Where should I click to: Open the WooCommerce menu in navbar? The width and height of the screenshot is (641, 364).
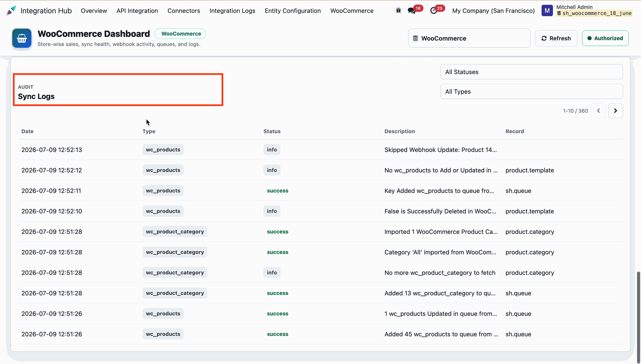pos(352,11)
